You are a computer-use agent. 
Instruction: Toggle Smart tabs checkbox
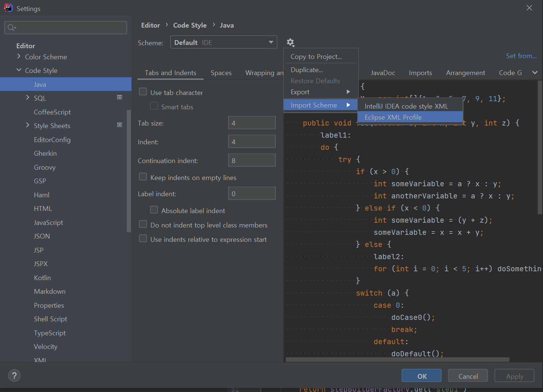click(x=154, y=106)
